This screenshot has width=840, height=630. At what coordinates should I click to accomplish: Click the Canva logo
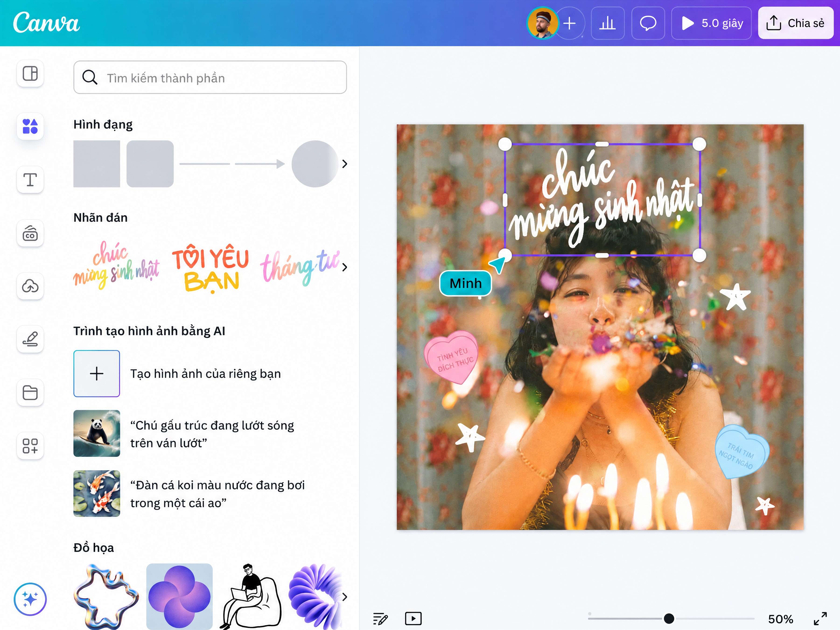coord(46,23)
